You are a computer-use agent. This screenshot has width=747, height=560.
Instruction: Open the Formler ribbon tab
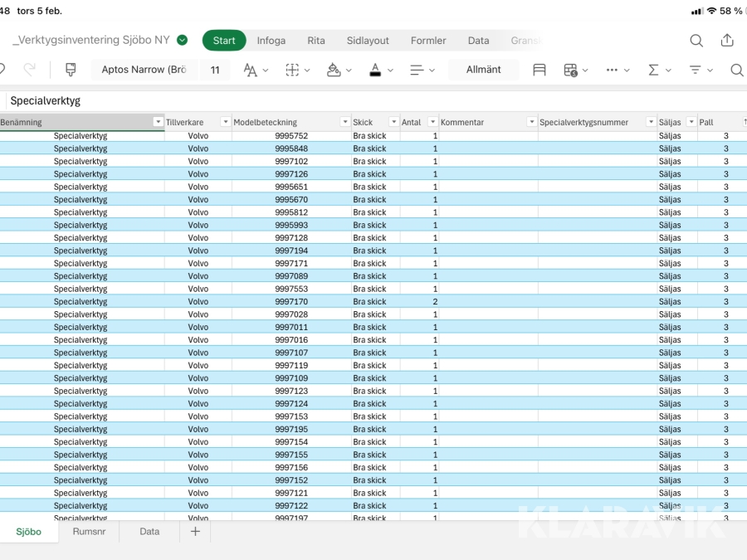click(428, 41)
